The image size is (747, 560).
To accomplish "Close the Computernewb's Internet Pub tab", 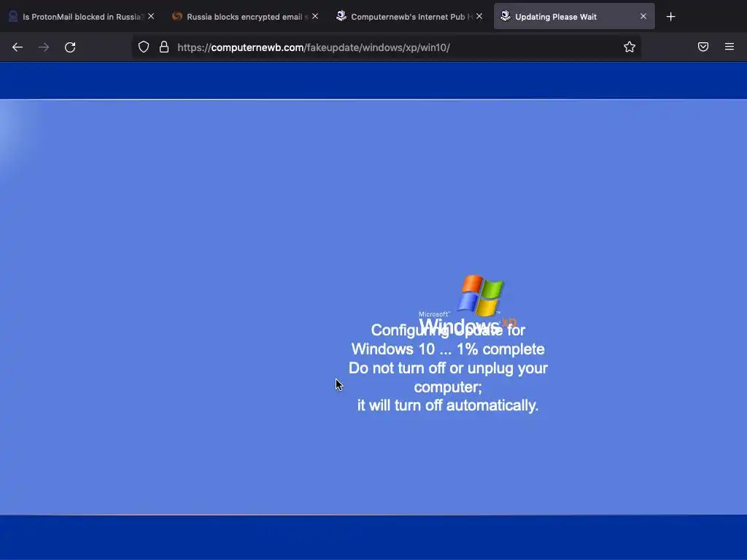I will (479, 16).
